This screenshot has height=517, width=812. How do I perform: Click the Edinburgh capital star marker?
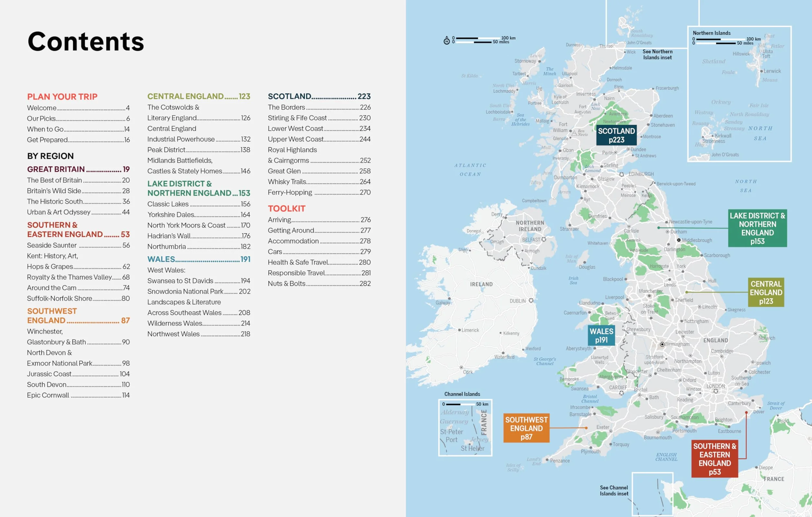(621, 174)
